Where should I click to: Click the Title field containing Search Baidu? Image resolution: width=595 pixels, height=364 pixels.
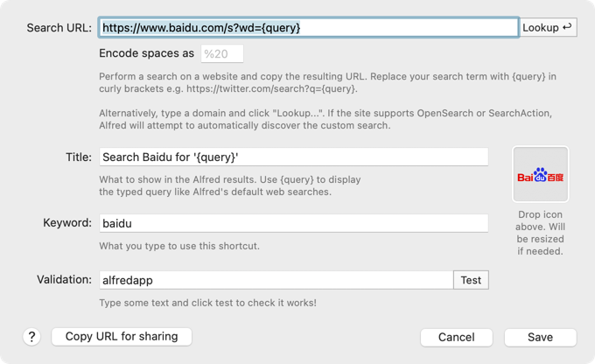[x=292, y=157]
